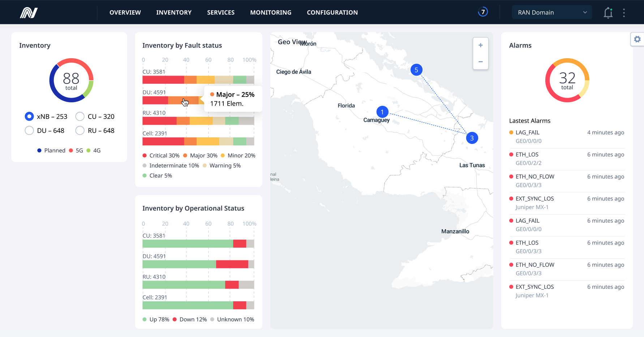Viewport: 644px width, 337px height.
Task: Click the circular counter badge showing 7
Action: tap(483, 12)
